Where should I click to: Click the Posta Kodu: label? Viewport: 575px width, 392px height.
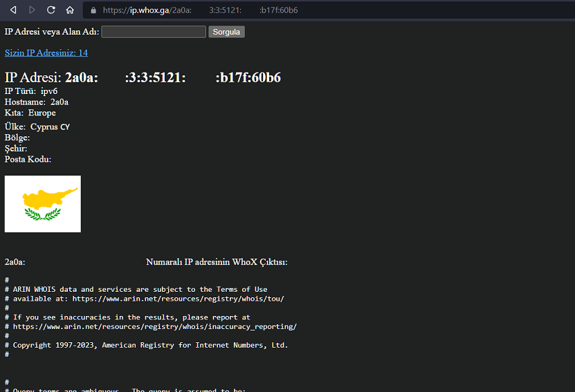28,160
